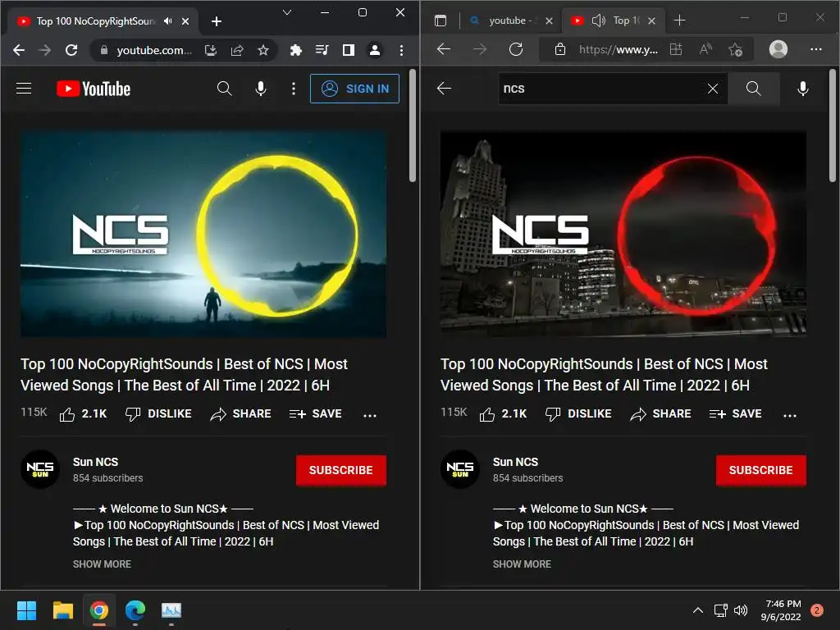Mute tab speaker icon in Edge tab
The image size is (840, 630).
598,21
